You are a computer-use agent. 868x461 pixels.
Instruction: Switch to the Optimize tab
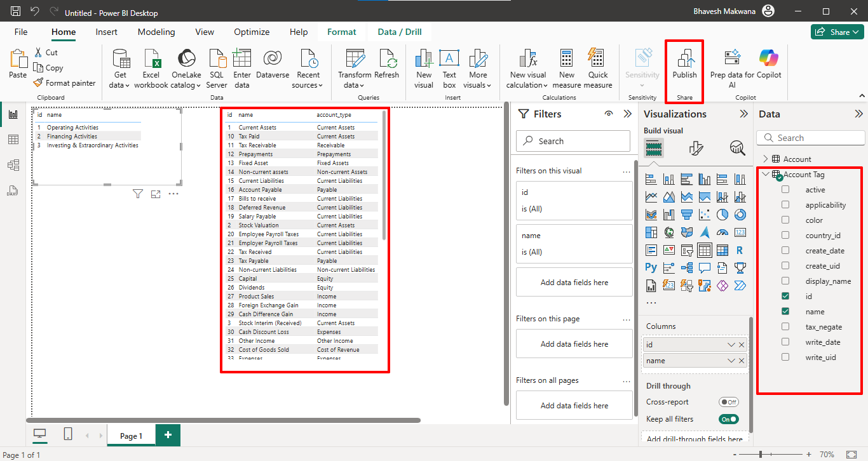[252, 32]
